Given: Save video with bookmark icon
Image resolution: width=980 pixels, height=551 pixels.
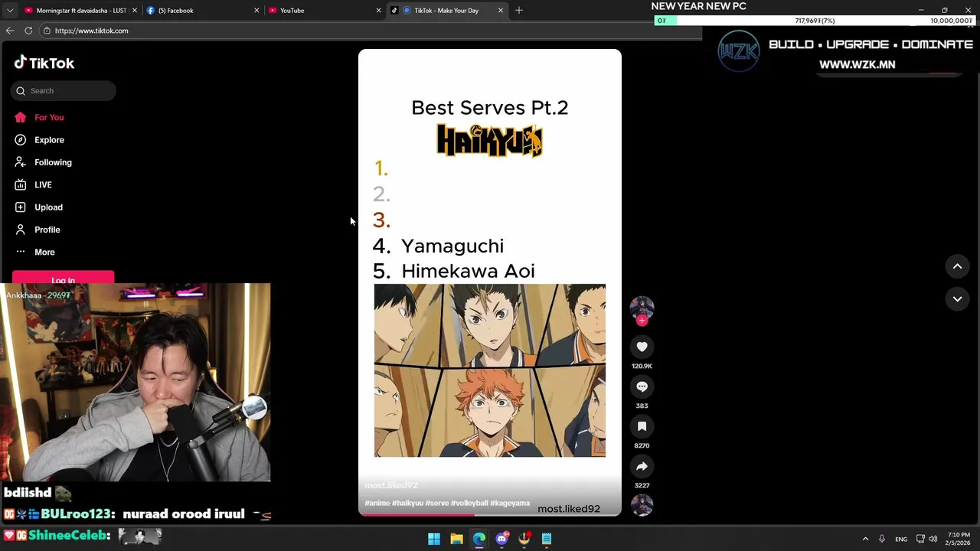Looking at the screenshot, I should [x=642, y=426].
